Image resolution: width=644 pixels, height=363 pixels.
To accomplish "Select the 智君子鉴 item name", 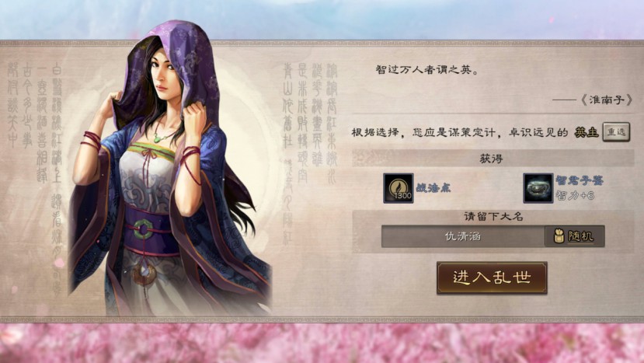I will tap(580, 180).
